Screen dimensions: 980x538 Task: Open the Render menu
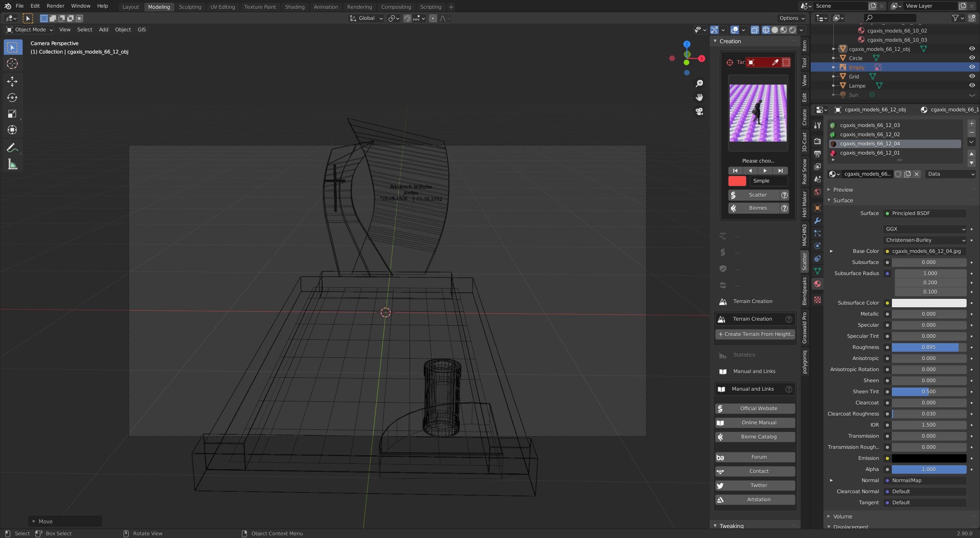coord(55,6)
